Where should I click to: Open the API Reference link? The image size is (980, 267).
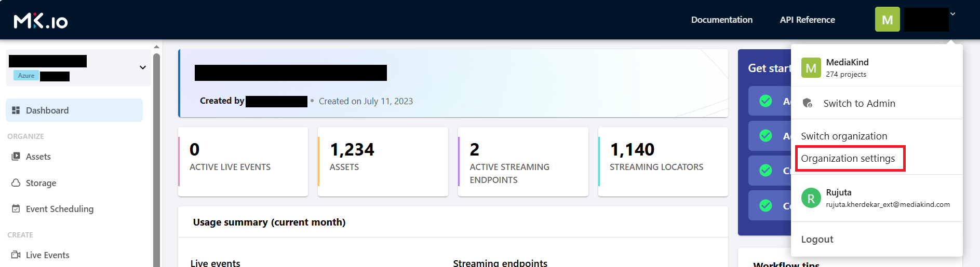(807, 20)
